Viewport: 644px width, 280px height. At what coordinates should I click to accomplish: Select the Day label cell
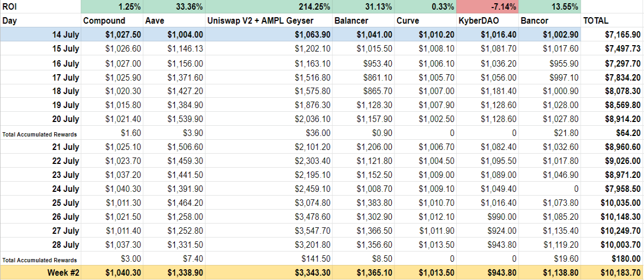coord(41,21)
